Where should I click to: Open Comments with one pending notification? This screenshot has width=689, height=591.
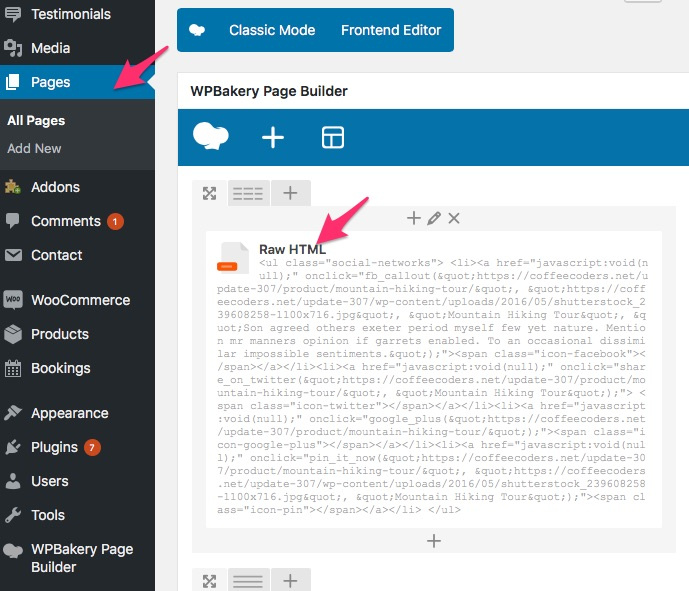click(x=66, y=221)
